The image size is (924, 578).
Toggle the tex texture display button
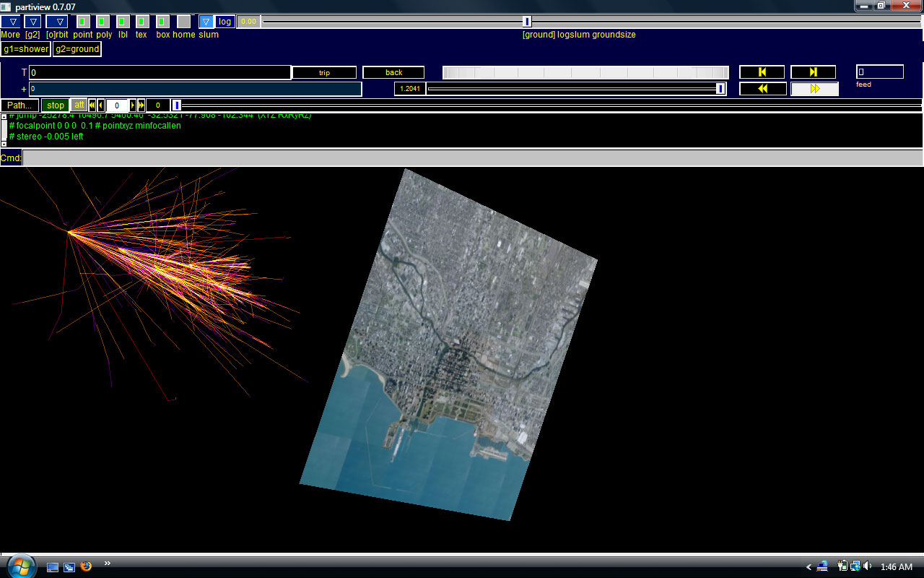coord(142,22)
